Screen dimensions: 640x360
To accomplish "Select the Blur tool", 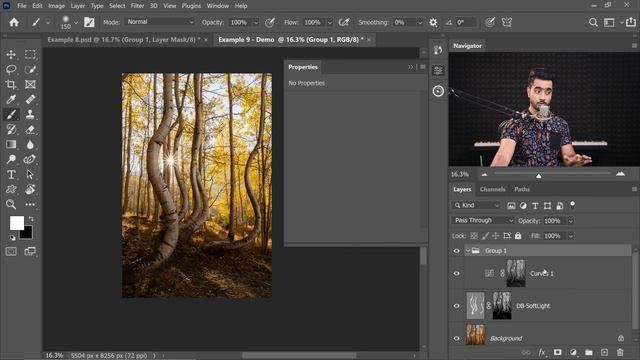I will click(30, 144).
